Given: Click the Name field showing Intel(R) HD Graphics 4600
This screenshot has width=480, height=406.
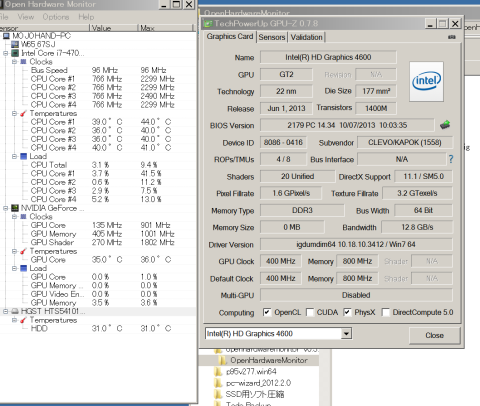Looking at the screenshot, I should click(328, 57).
